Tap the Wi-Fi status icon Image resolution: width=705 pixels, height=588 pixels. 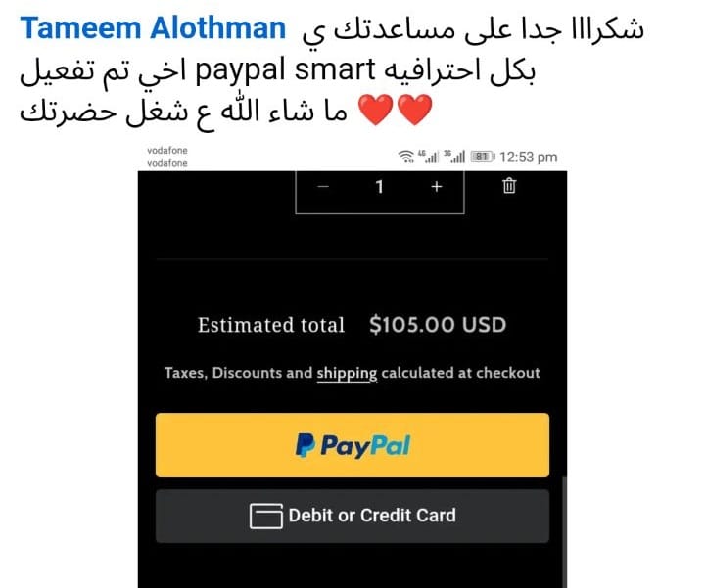pos(406,157)
